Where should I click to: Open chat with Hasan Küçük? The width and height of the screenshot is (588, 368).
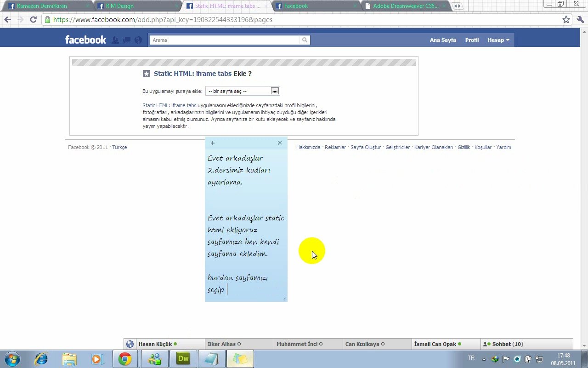pyautogui.click(x=170, y=344)
